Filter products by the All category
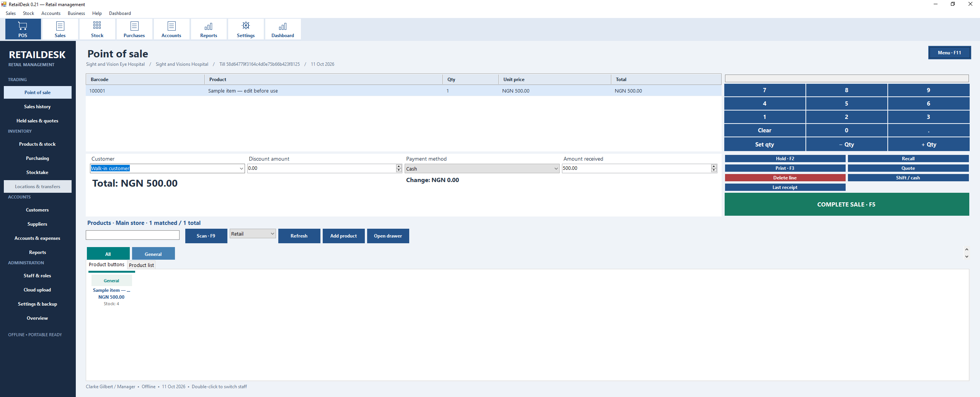Image resolution: width=980 pixels, height=397 pixels. (x=108, y=254)
